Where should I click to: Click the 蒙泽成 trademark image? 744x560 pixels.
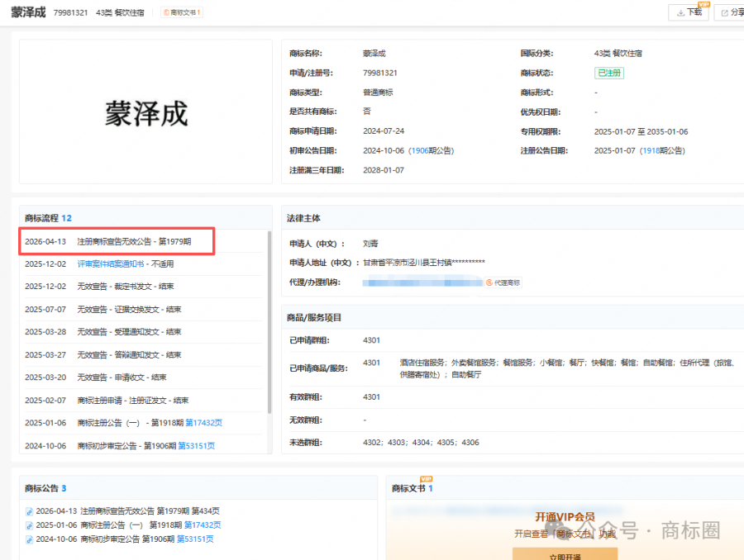pyautogui.click(x=146, y=112)
